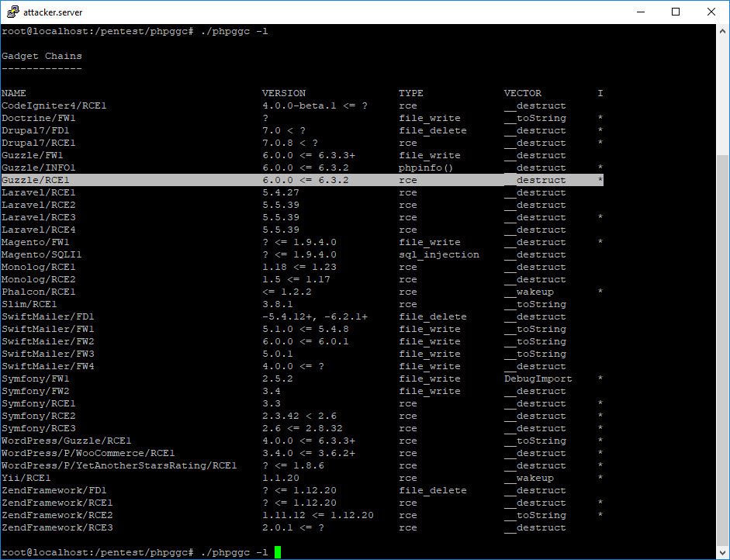Click WordPress/Guzzle/RCE1 gadget chain name

pos(67,441)
